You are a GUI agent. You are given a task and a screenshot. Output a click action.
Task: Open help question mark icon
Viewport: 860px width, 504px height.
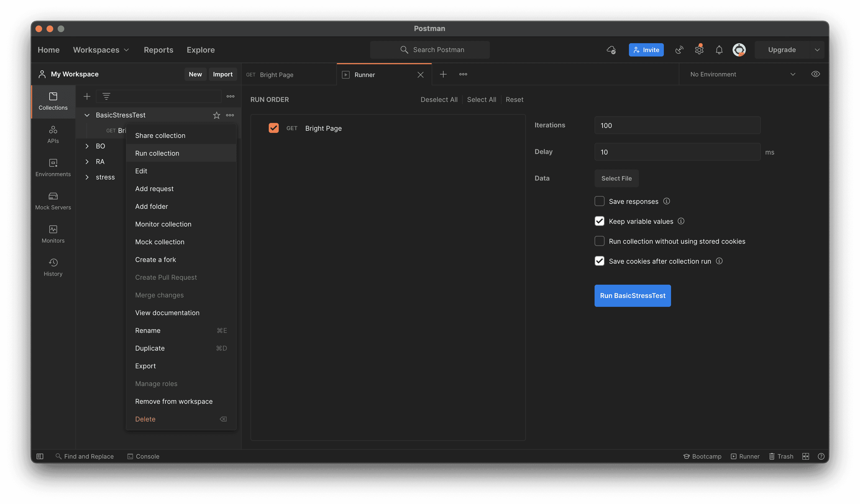(821, 456)
